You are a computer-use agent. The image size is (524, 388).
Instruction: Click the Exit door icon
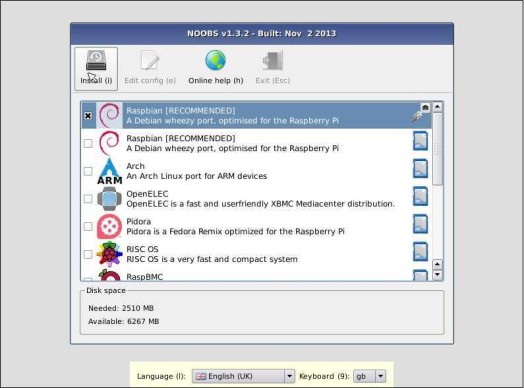pos(273,61)
